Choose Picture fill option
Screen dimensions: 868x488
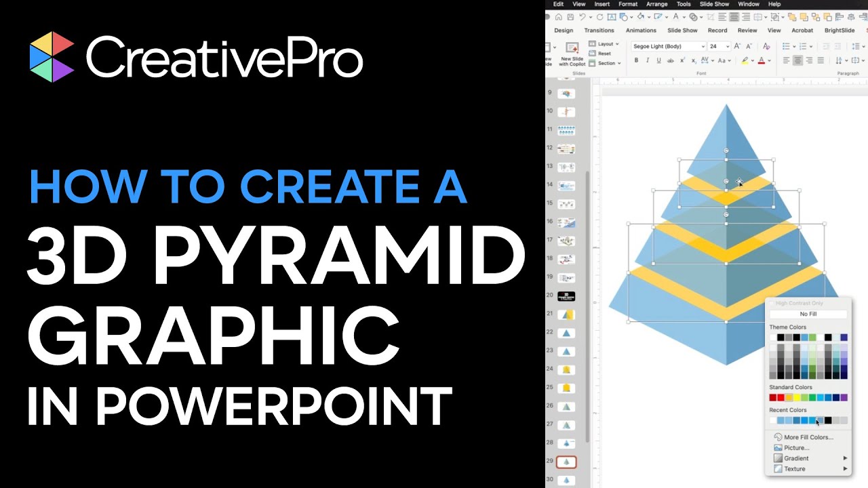(793, 448)
